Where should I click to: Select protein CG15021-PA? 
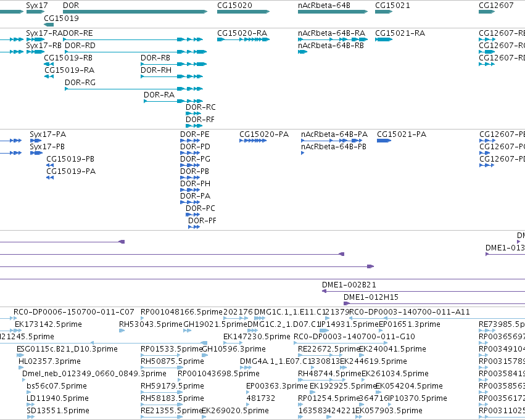384,141
